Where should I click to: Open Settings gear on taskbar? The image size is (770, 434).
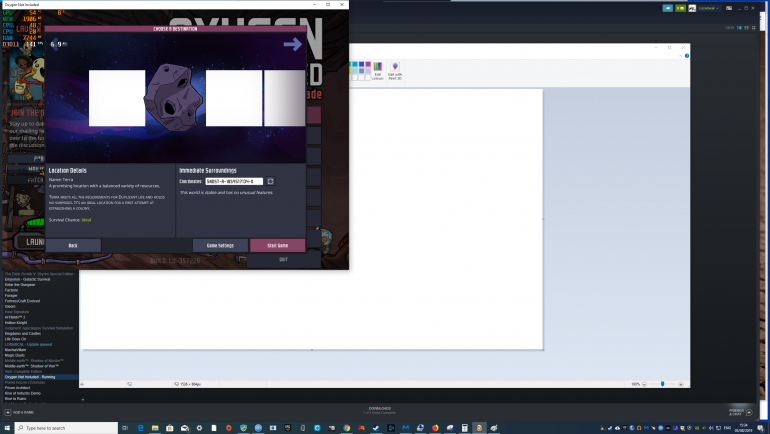tap(199, 428)
